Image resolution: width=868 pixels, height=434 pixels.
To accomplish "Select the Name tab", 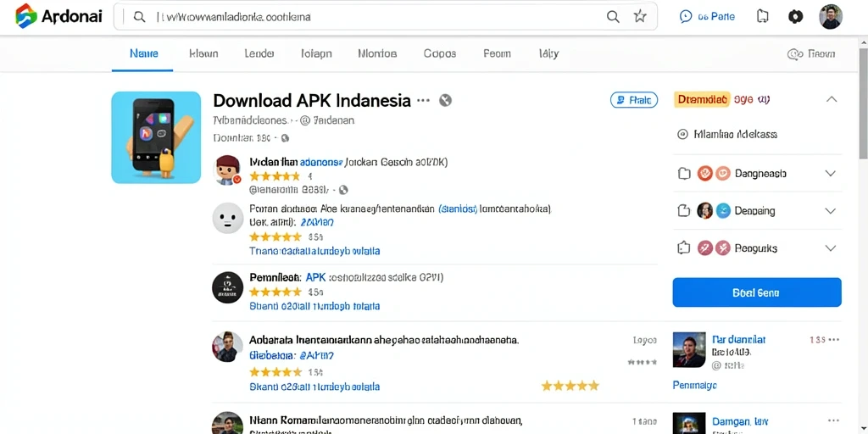I will [x=144, y=53].
